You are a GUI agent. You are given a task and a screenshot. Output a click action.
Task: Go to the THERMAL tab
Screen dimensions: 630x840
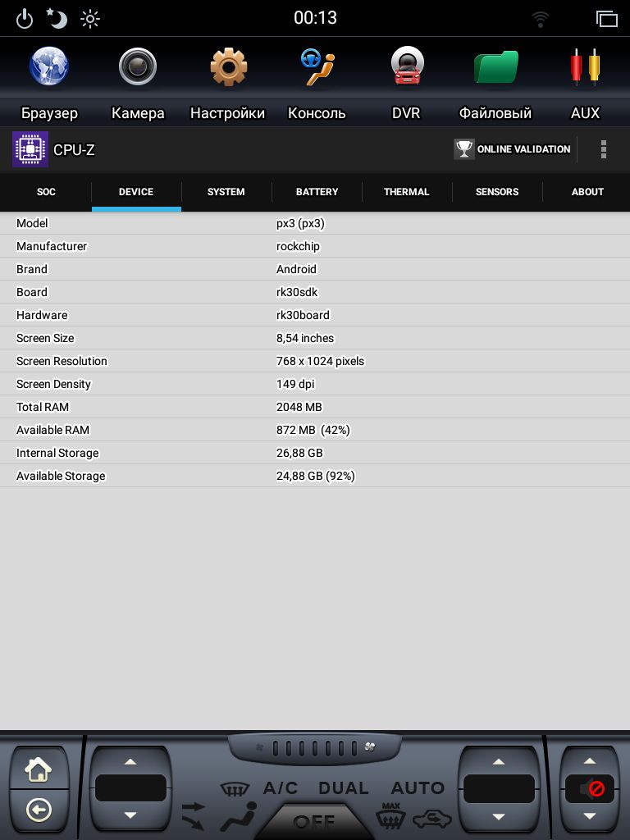(x=407, y=192)
